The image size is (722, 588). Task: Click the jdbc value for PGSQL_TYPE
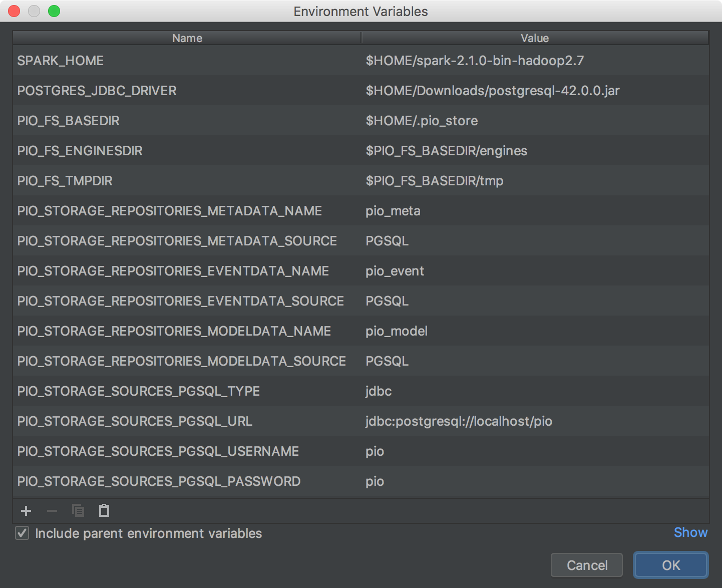point(379,391)
